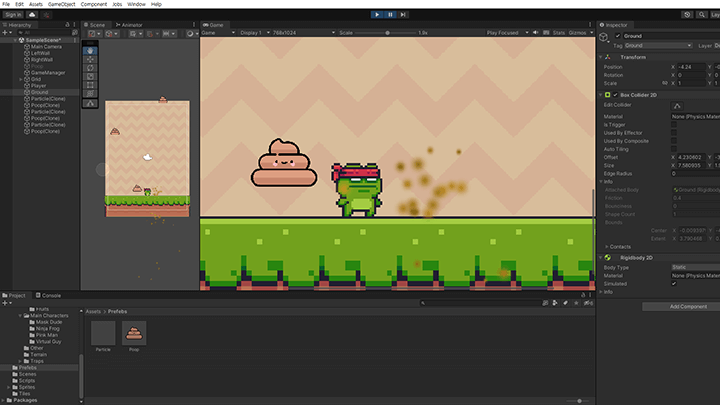Select the Scale tool in Scene toolbar

90,76
